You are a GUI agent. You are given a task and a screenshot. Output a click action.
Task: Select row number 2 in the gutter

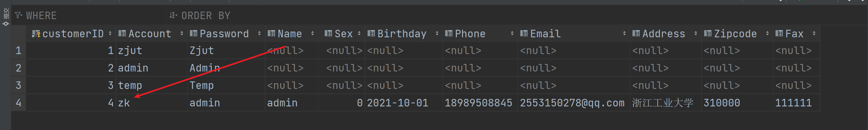19,68
